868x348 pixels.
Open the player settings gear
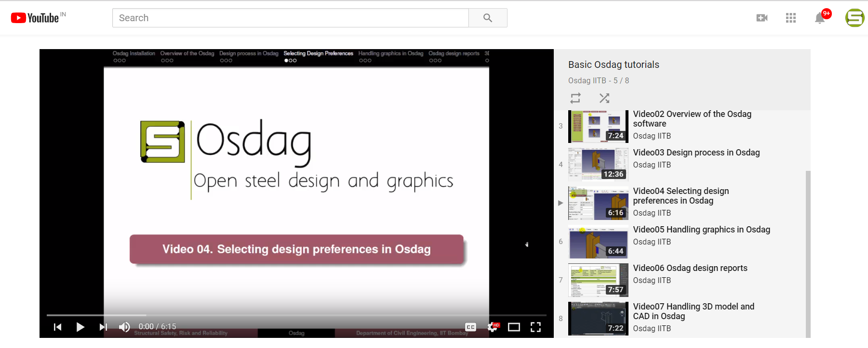coord(492,327)
